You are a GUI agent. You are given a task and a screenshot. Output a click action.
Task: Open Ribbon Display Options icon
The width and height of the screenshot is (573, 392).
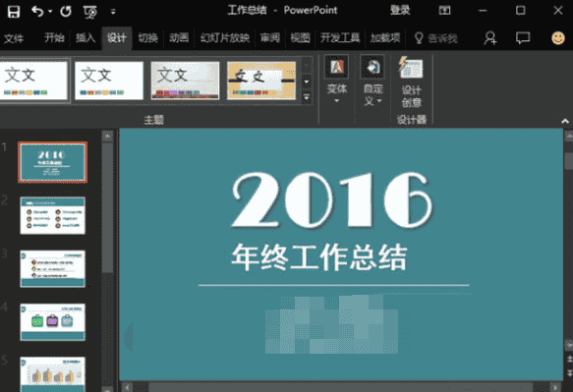[x=444, y=10]
